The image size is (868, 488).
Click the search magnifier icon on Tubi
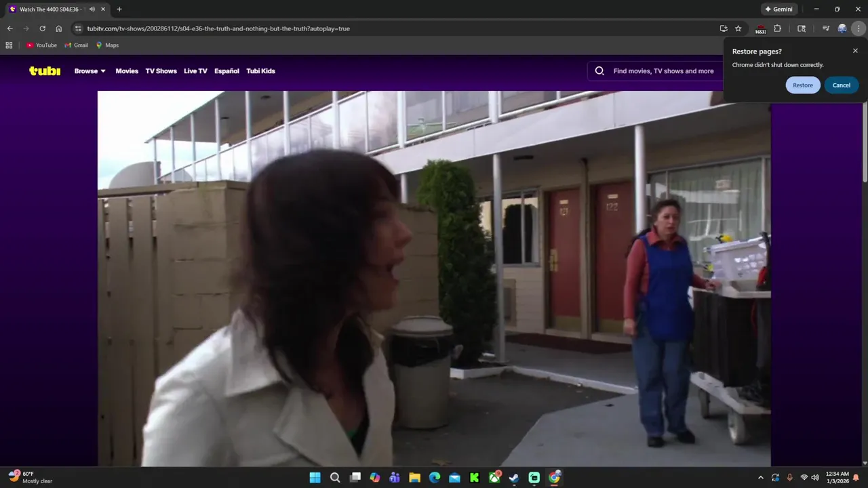599,70
